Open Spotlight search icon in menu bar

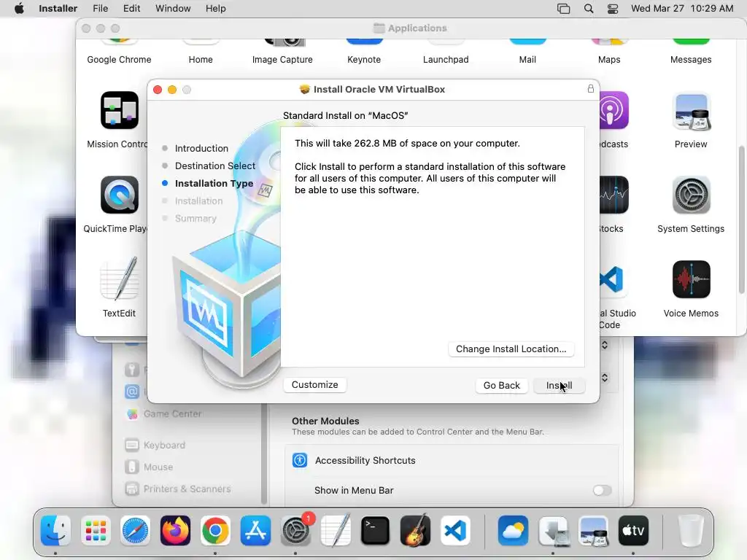coord(589,9)
